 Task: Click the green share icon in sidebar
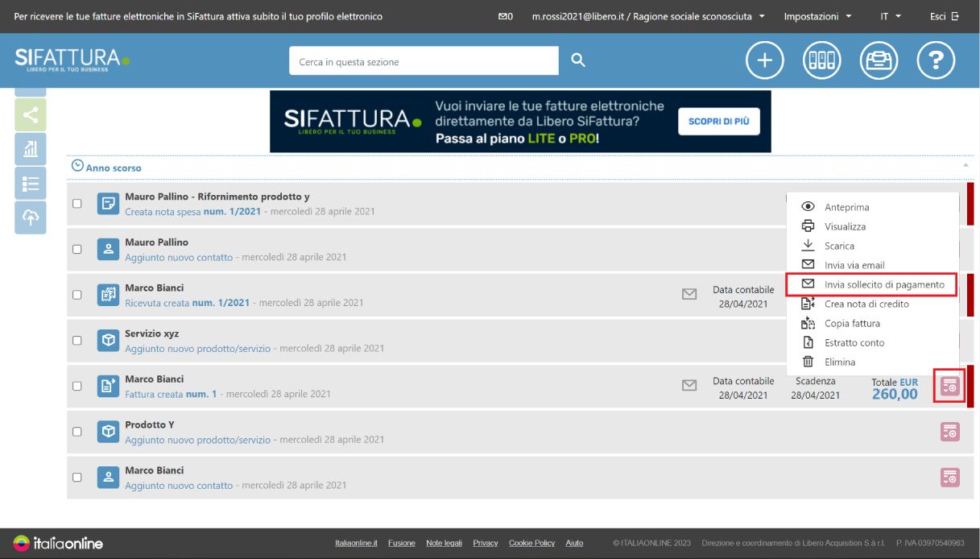pyautogui.click(x=31, y=115)
